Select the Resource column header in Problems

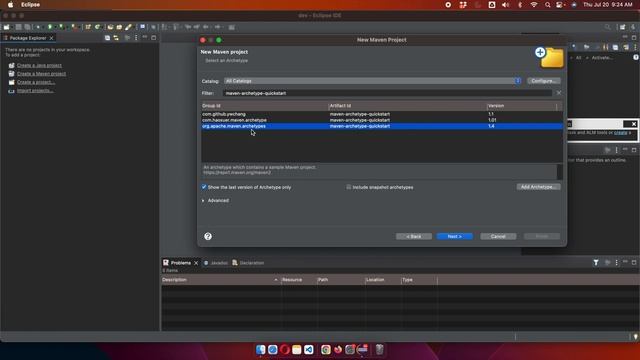(299, 280)
